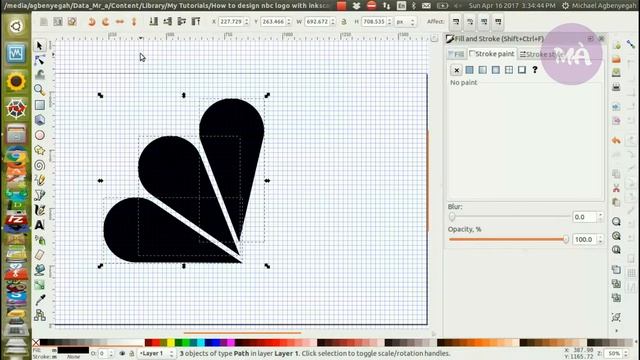
Task: Step the X position spinner
Action: (x=247, y=22)
